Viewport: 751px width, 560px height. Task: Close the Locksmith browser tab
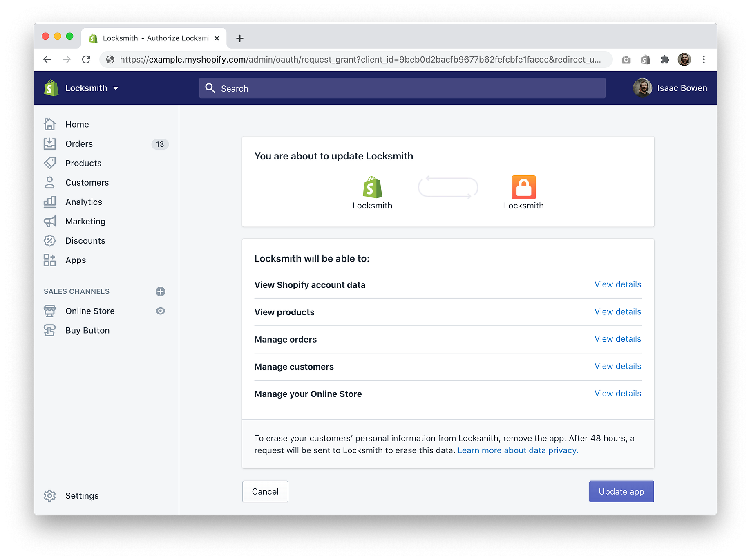[x=217, y=38]
